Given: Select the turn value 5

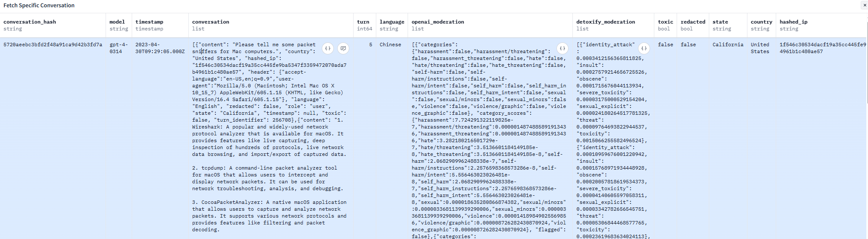Looking at the screenshot, I should click(371, 45).
